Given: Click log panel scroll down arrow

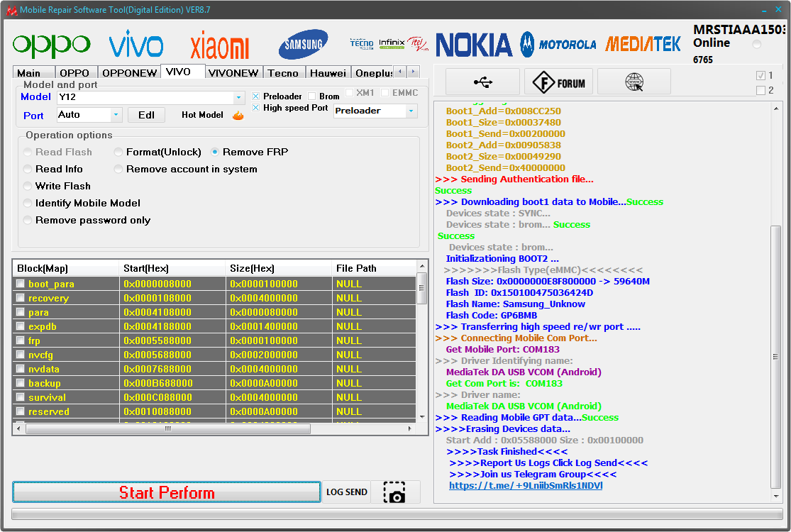Looking at the screenshot, I should coord(775,497).
